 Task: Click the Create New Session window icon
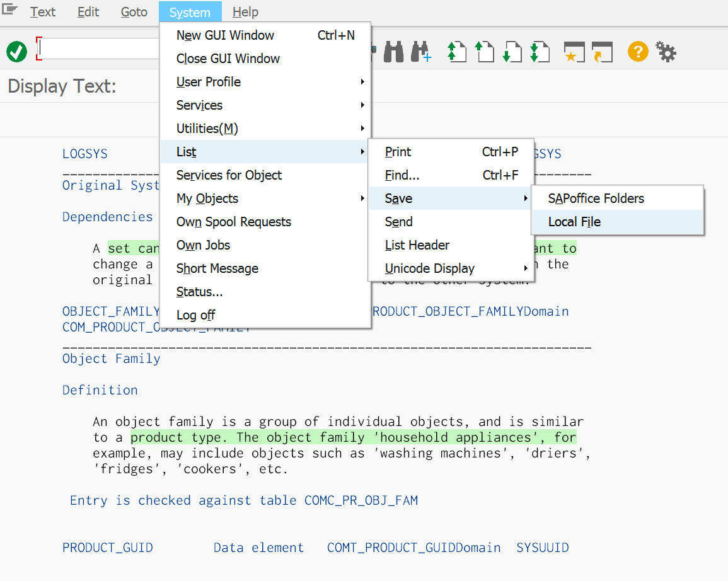(x=574, y=51)
